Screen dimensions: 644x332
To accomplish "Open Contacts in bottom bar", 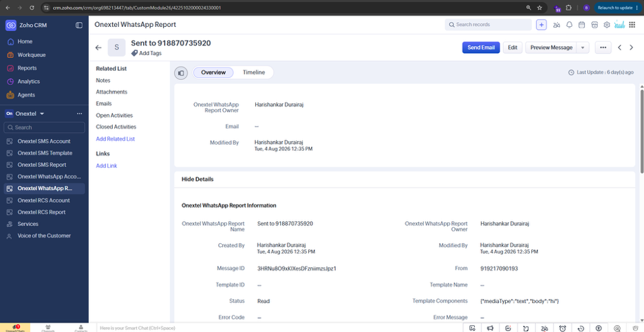I will click(81, 328).
